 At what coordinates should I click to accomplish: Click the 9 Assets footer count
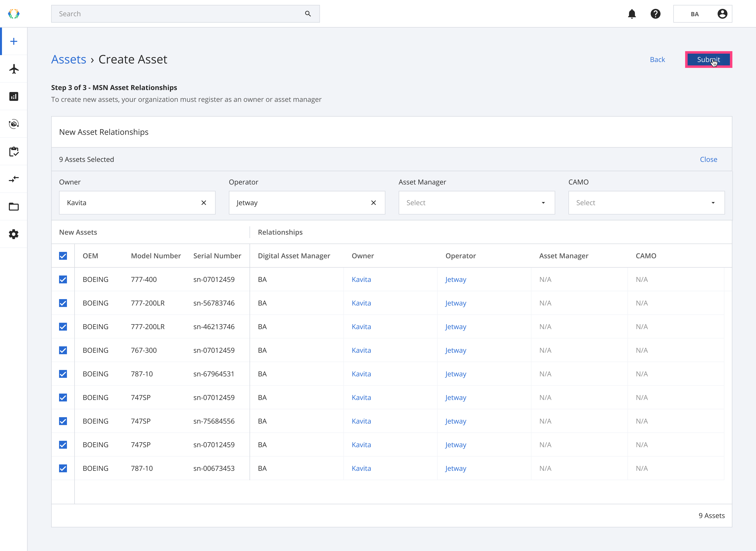711,516
